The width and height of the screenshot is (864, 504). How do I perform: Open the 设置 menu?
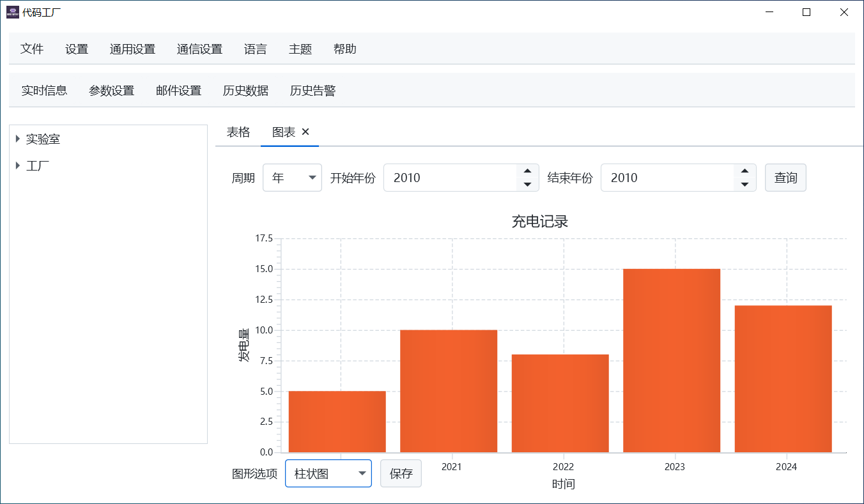tap(77, 49)
